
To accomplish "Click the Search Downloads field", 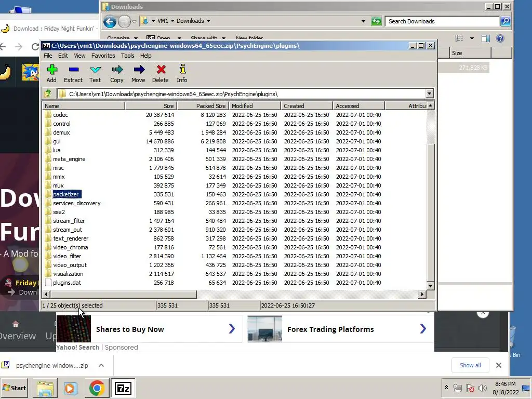I will pyautogui.click(x=443, y=21).
